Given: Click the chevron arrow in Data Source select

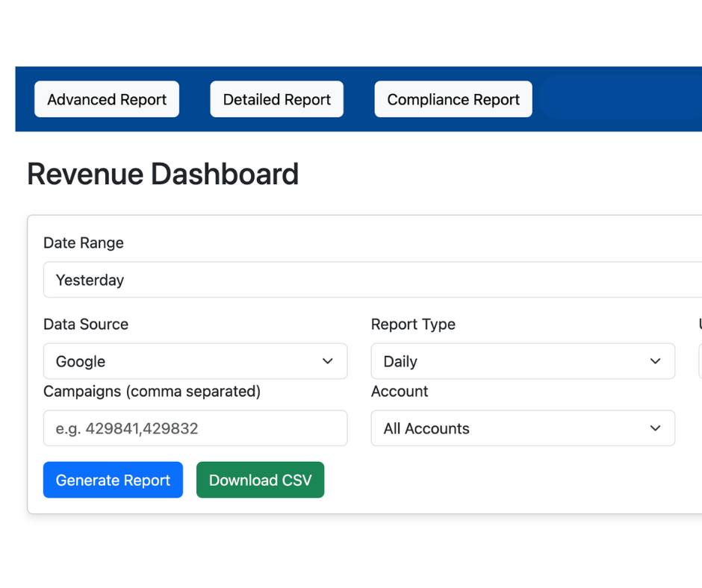Looking at the screenshot, I should pos(327,361).
